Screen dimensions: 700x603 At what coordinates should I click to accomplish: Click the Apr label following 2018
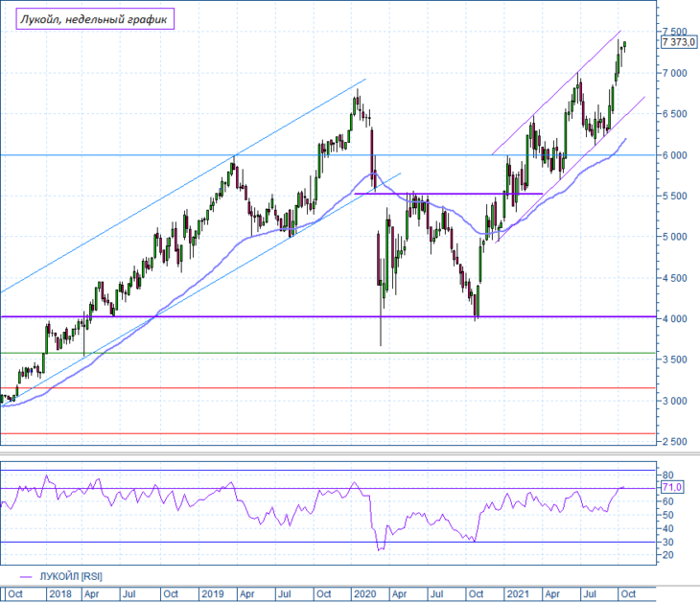pyautogui.click(x=91, y=594)
